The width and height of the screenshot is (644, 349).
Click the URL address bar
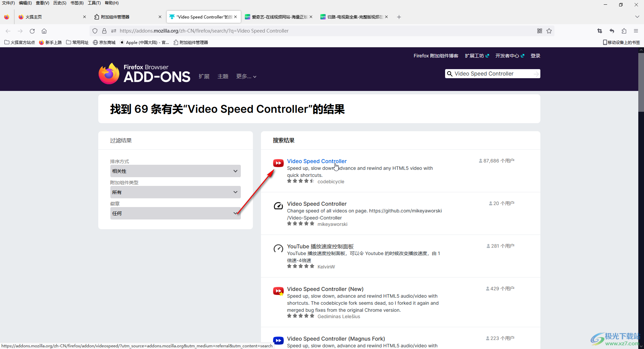click(x=322, y=31)
